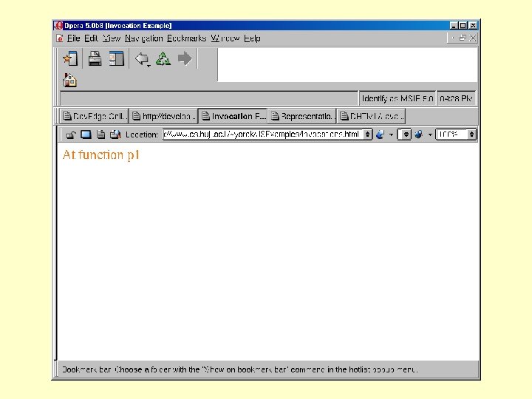Open the small empty combo box
Screen dimensions: 532x399
click(x=403, y=134)
